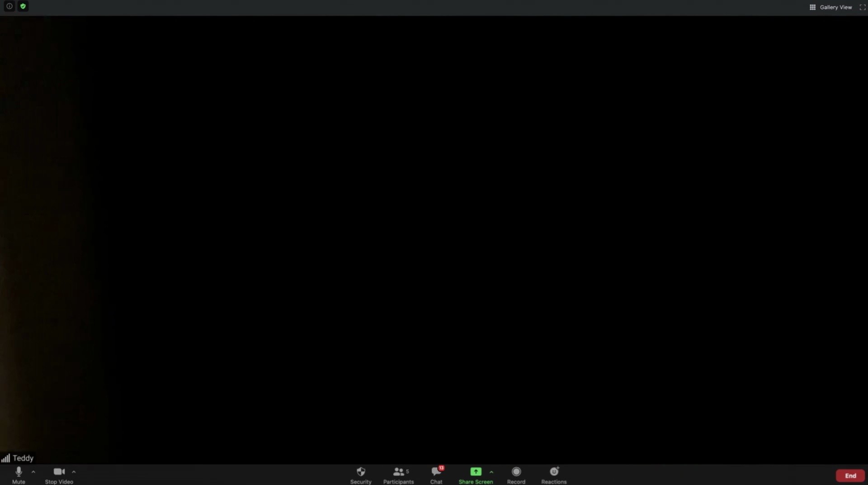
Task: Expand sharing options arrow beside Share Screen
Action: 491,472
